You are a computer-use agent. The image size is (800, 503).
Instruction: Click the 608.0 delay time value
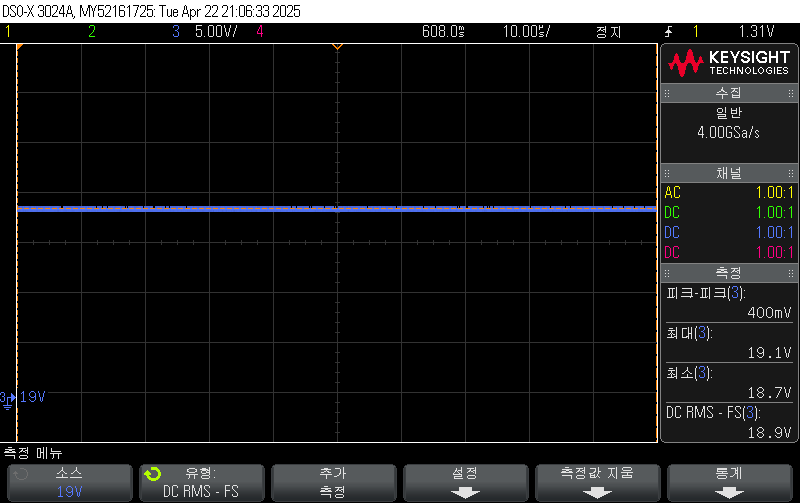443,32
